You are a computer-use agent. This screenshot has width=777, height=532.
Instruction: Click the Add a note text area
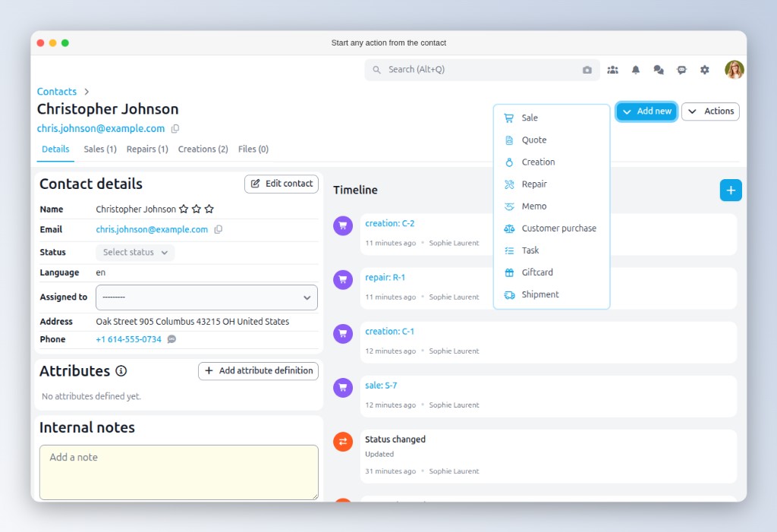coord(178,472)
